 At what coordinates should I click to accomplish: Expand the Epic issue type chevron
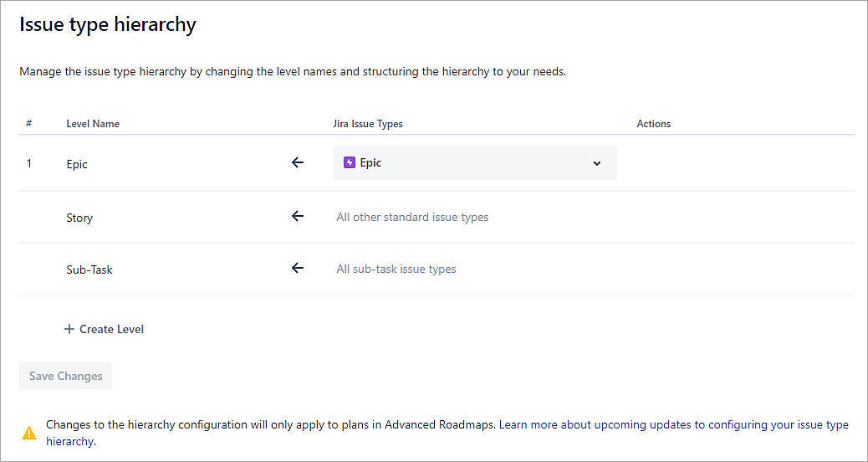(597, 163)
